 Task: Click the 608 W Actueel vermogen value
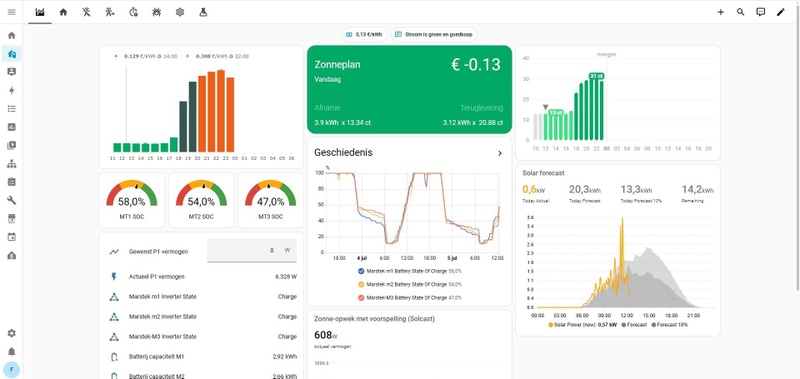click(326, 335)
